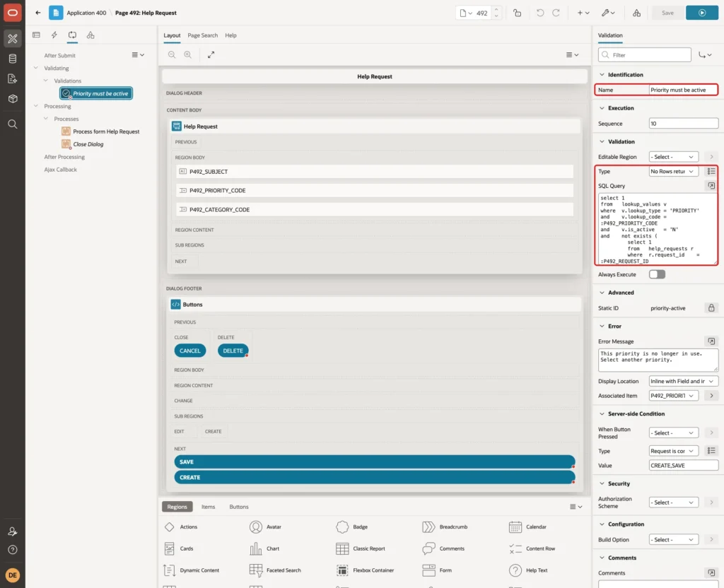Toggle the Always Execute switch

(x=657, y=275)
